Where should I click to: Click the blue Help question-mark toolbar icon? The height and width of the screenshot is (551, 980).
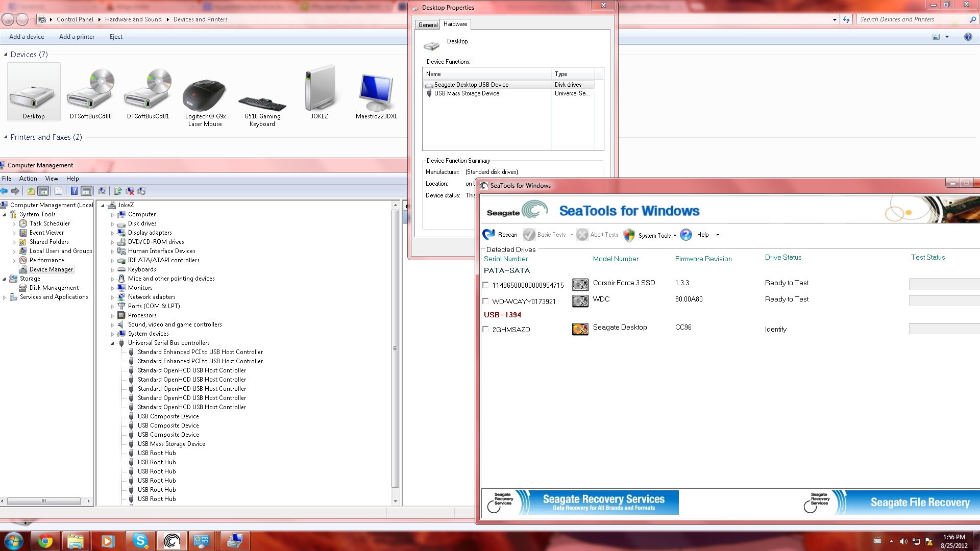point(74,191)
